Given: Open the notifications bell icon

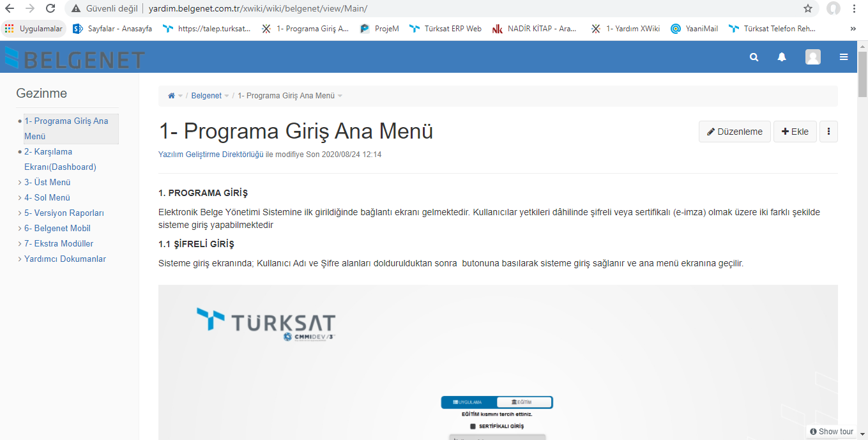Looking at the screenshot, I should click(782, 57).
